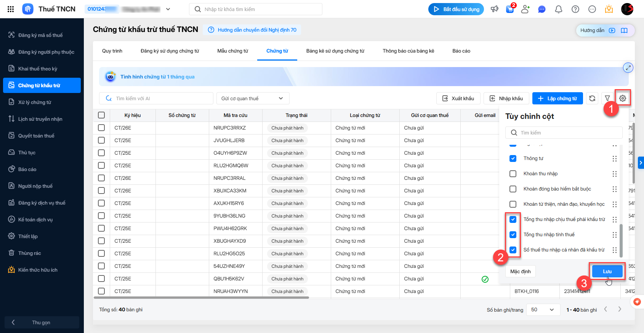Expand the table to fullscreen
Image resolution: width=644 pixels, height=333 pixels.
click(628, 68)
